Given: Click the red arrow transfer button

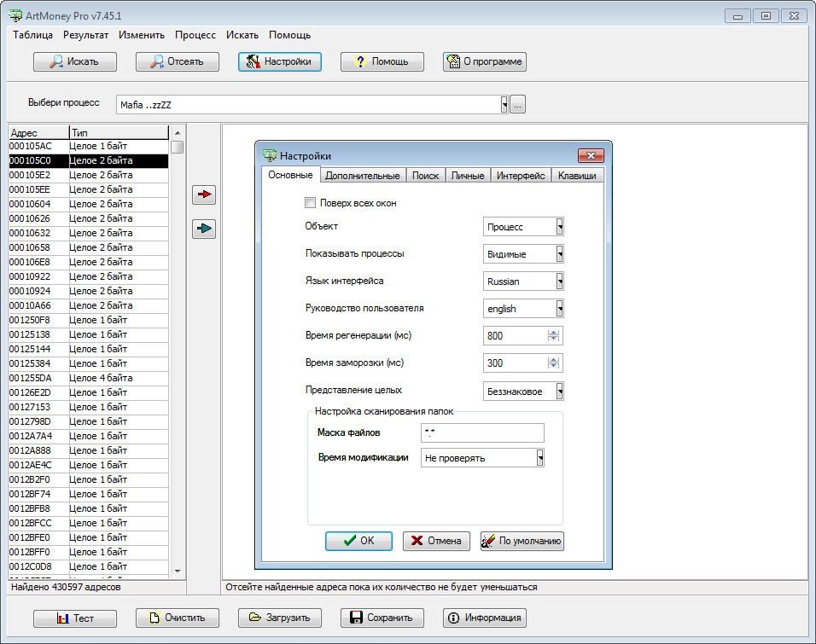Looking at the screenshot, I should click(x=204, y=194).
